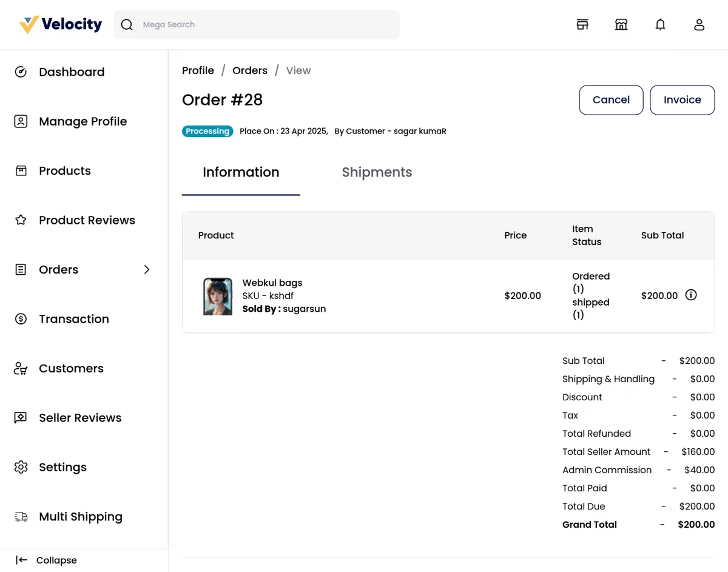Generate the order Invoice
This screenshot has height=572, width=728.
coord(682,99)
